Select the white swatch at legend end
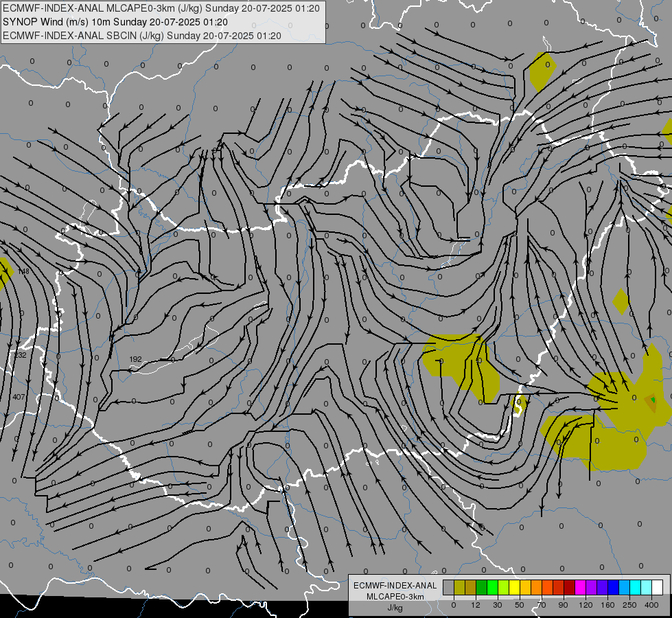Image resolution: width=672 pixels, height=618 pixels. [x=658, y=587]
